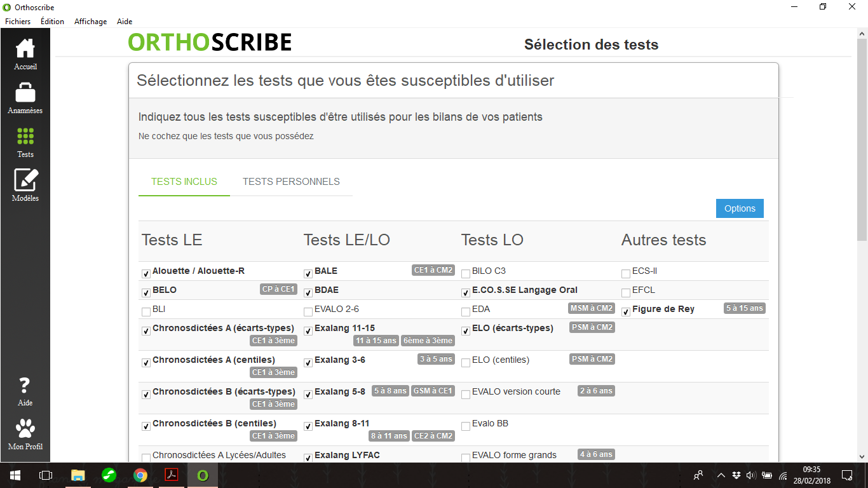Open the Mon Profil paw icon

[x=25, y=429]
